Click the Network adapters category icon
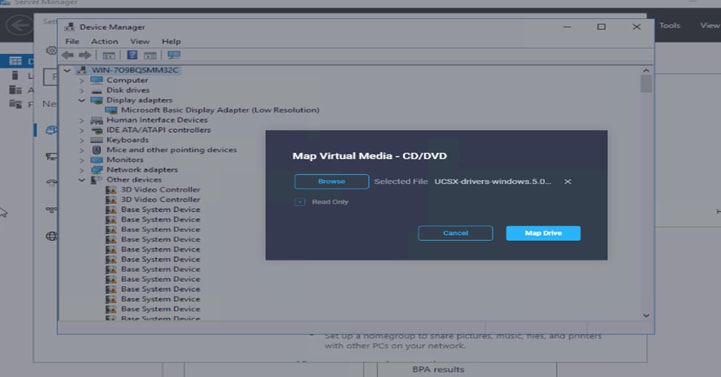 [97, 170]
